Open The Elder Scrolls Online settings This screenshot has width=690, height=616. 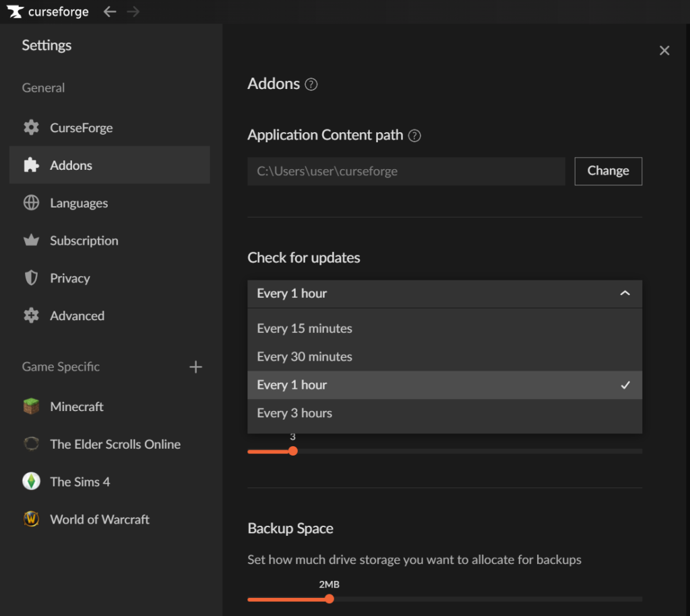[x=110, y=444]
